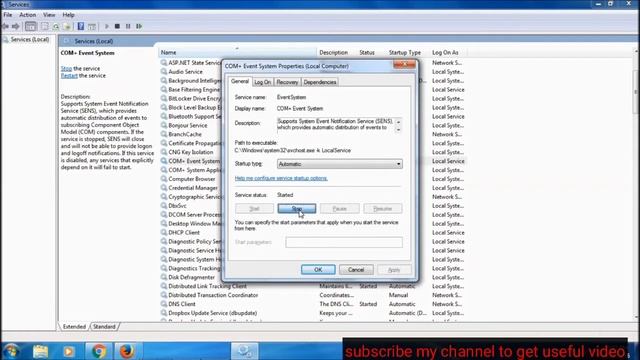Click the Forward arrow in the toolbar
This screenshot has height=360, width=640.
pos(16,27)
